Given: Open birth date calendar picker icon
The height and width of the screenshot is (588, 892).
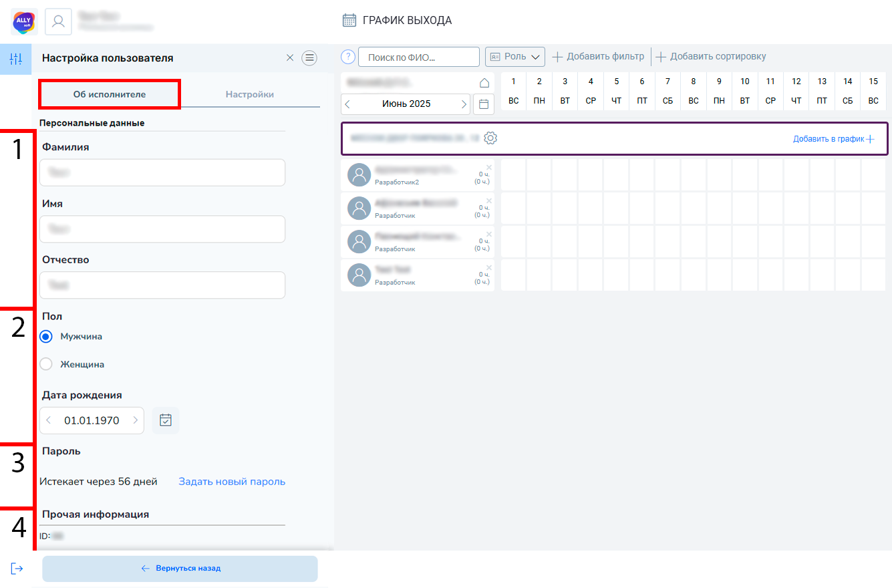Looking at the screenshot, I should point(166,420).
